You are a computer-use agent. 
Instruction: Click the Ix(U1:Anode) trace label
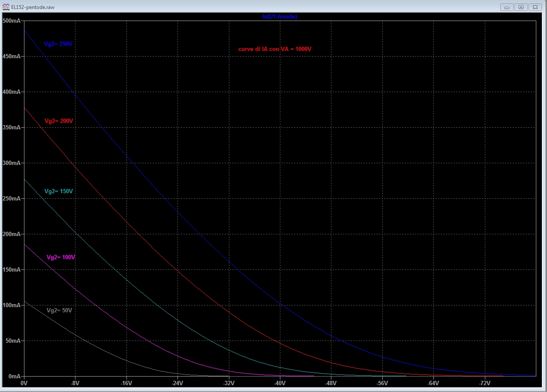click(280, 17)
